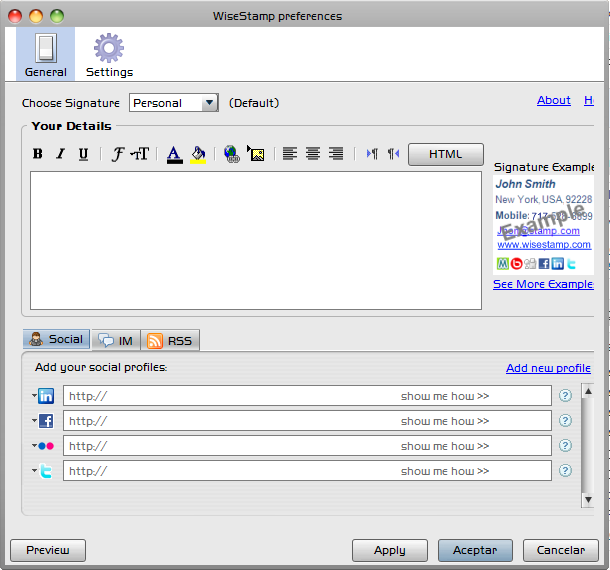Open help icon for the Facebook row
The width and height of the screenshot is (610, 570).
coord(565,421)
